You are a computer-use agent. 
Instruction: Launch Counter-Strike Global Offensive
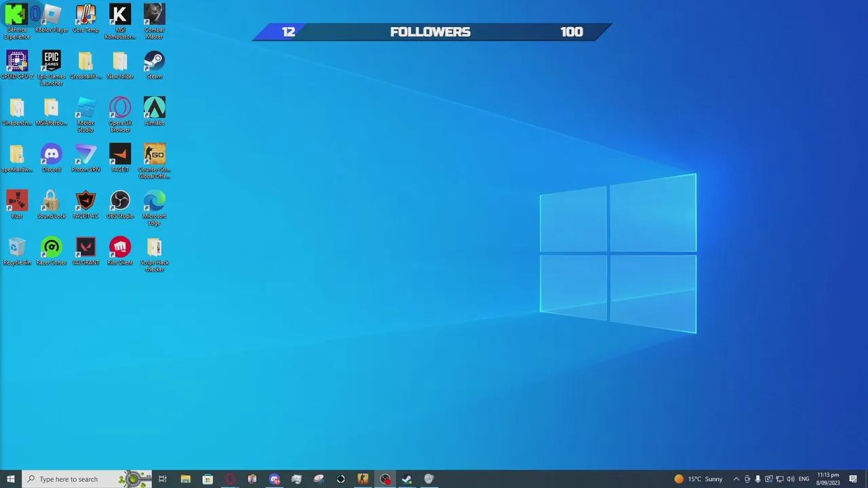(x=154, y=154)
